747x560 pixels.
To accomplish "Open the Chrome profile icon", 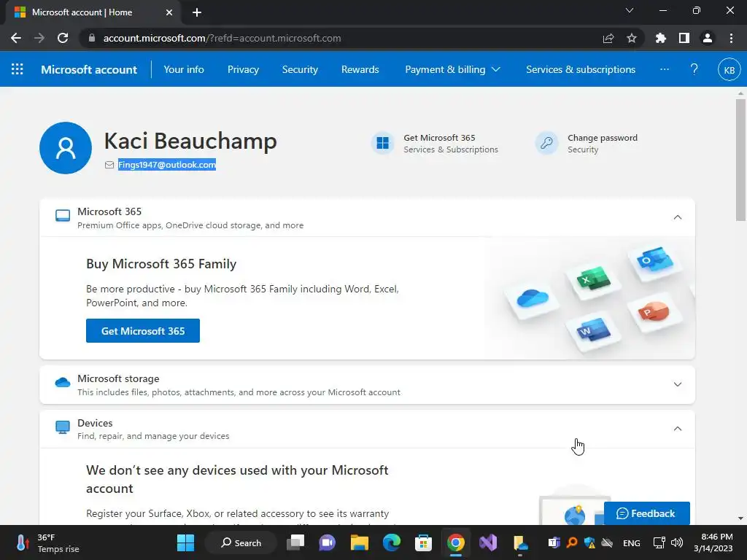I will 708,38.
